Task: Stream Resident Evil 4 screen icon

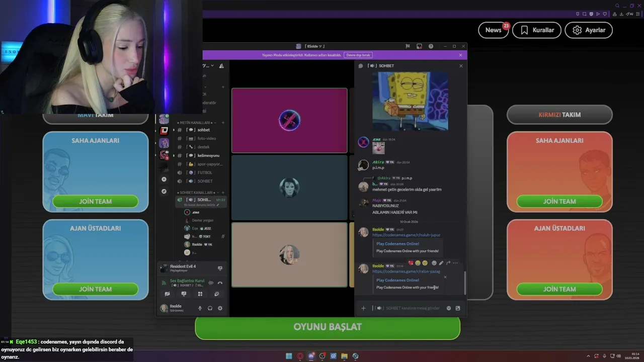Action: coord(220,268)
